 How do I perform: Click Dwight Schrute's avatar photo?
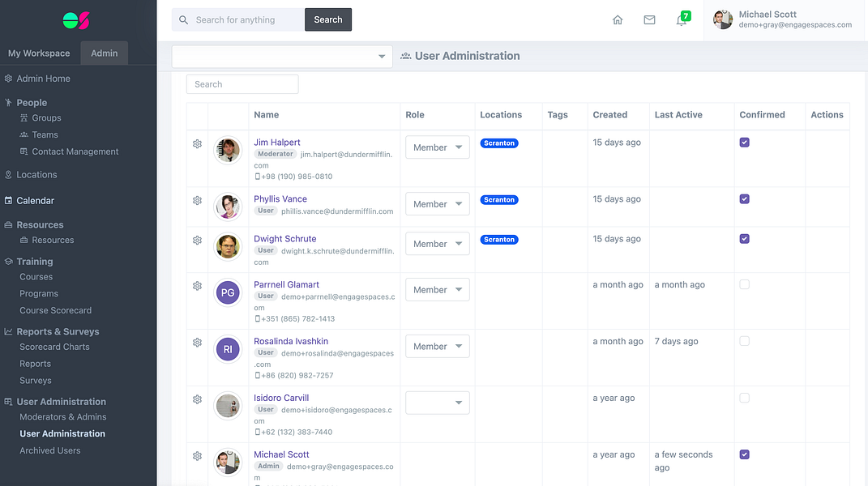228,246
